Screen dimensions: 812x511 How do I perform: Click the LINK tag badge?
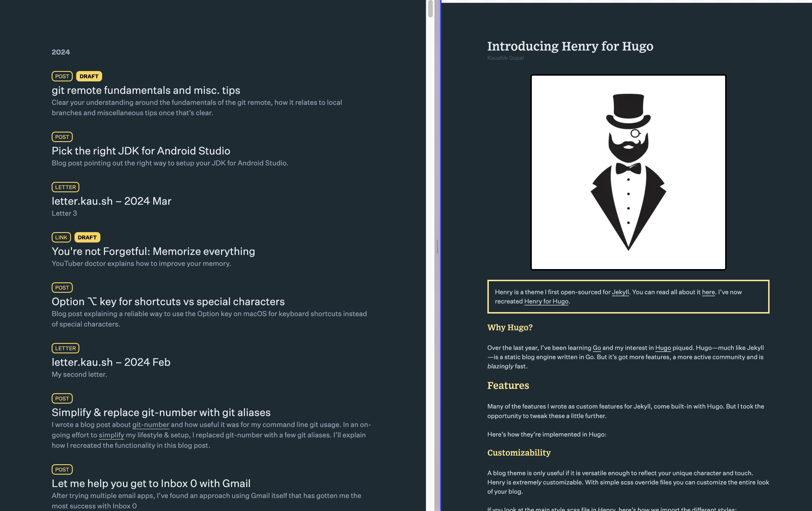click(x=61, y=237)
